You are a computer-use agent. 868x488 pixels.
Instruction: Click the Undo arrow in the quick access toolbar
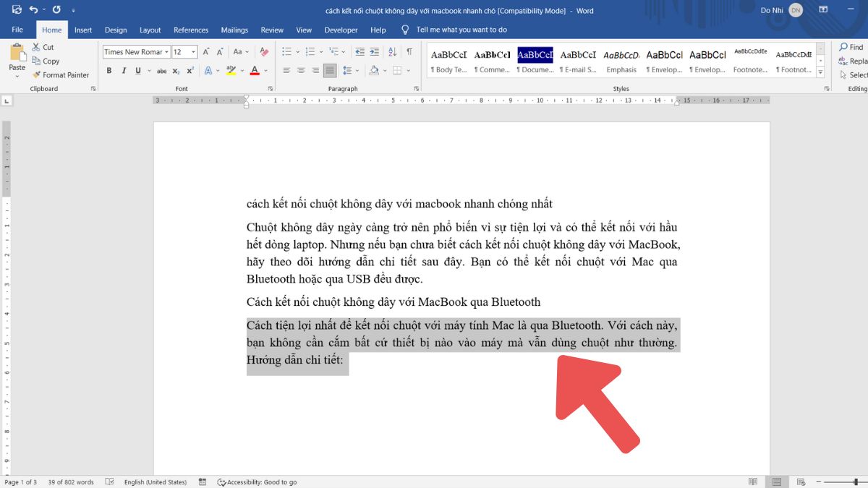click(x=33, y=9)
